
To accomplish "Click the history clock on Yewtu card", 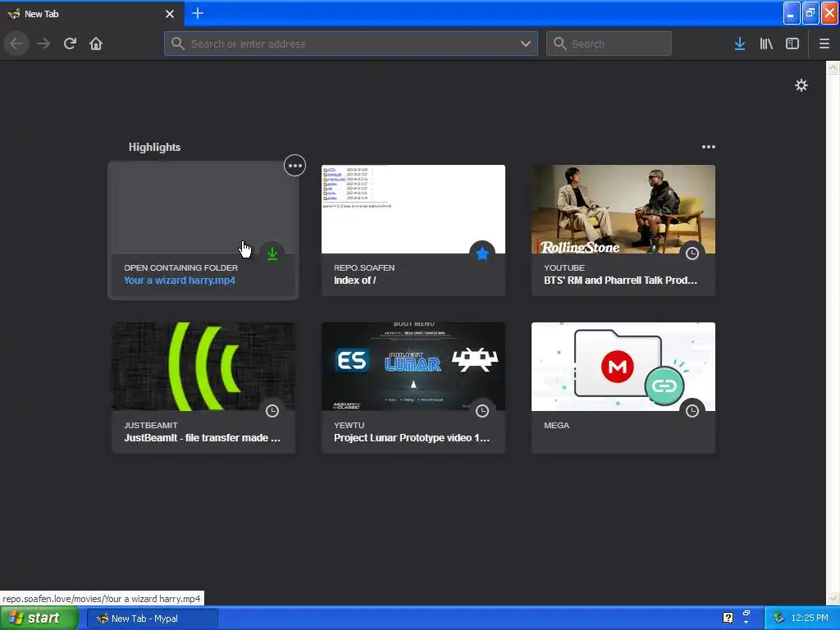I will (x=482, y=411).
